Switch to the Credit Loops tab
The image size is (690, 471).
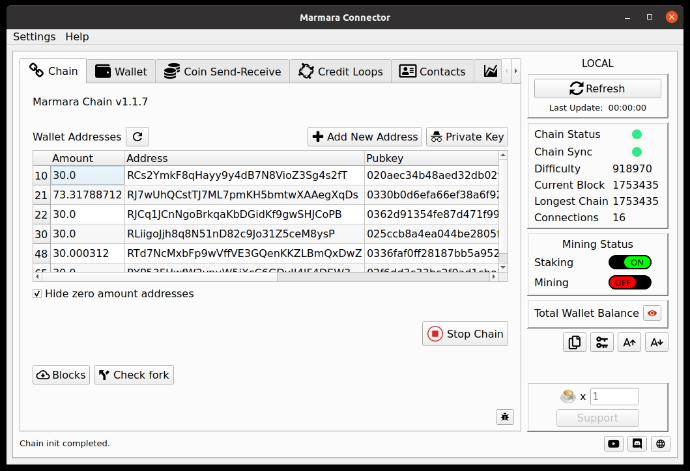(x=341, y=72)
